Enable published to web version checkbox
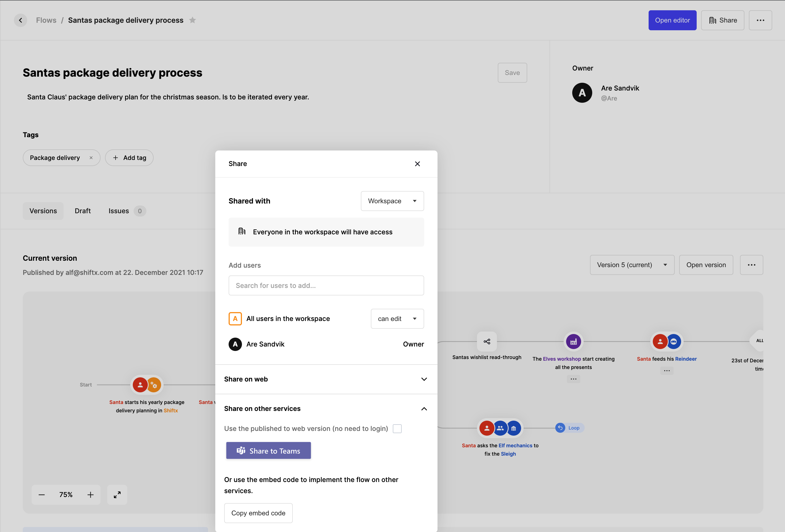The image size is (785, 532). click(397, 429)
